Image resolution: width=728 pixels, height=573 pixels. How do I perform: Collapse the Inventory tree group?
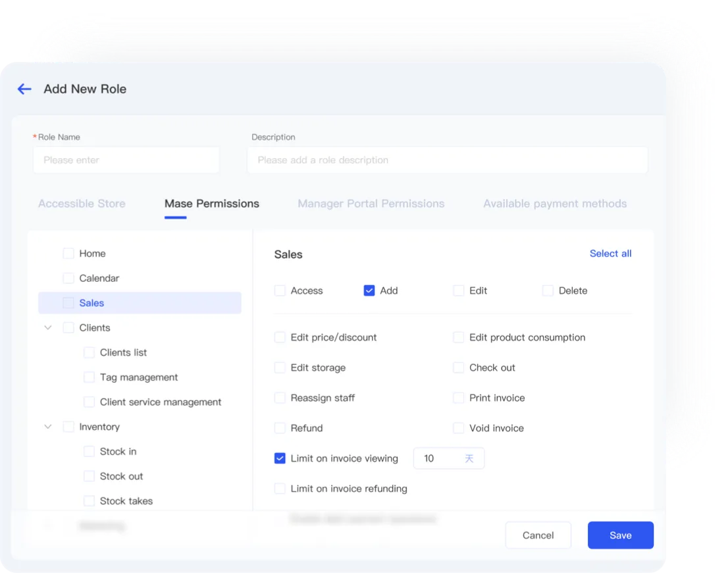[x=47, y=427]
